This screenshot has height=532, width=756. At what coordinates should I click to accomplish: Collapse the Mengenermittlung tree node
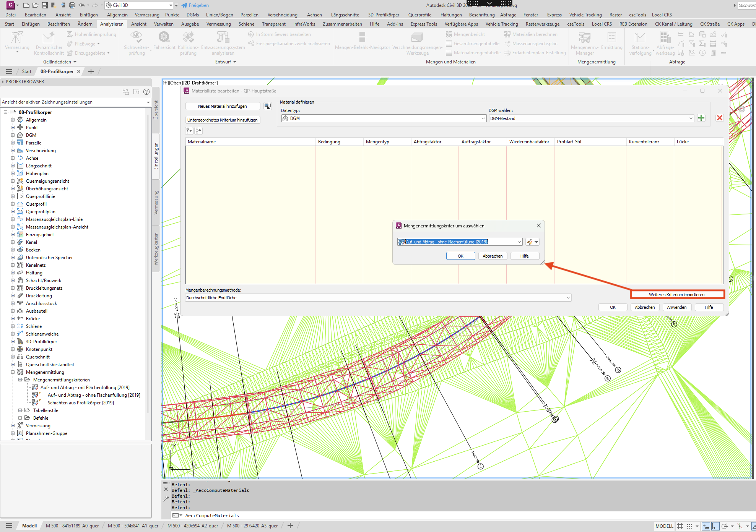(13, 372)
